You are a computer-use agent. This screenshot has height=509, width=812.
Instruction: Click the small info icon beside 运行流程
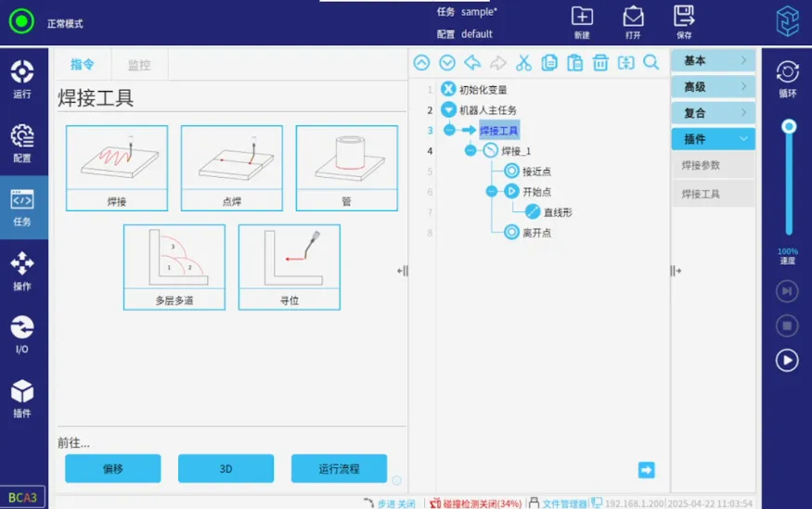(x=396, y=480)
